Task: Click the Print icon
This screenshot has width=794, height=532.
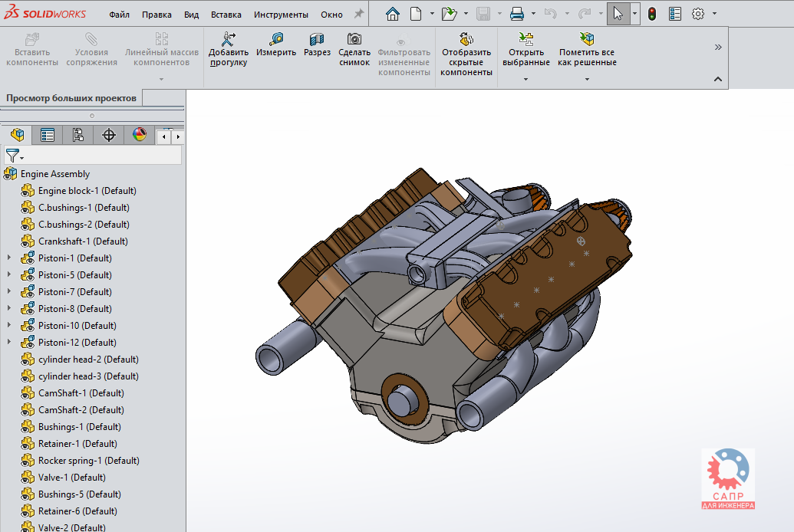Action: [518, 14]
